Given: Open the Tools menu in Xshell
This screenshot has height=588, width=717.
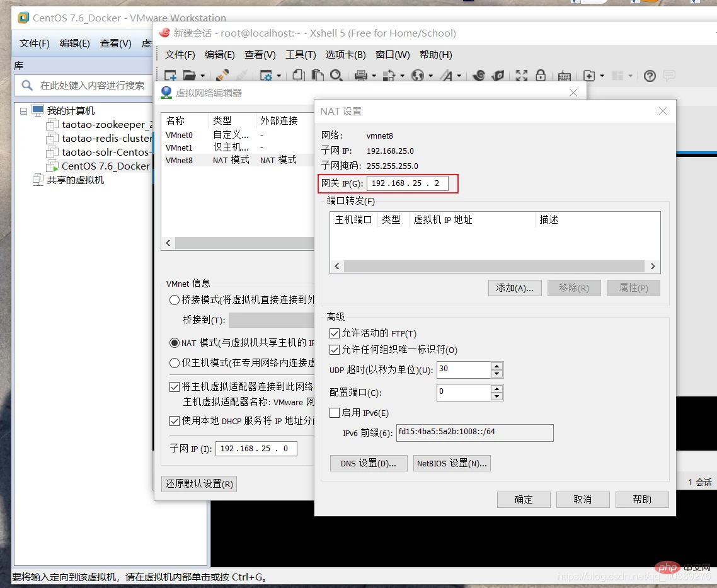Looking at the screenshot, I should point(301,55).
